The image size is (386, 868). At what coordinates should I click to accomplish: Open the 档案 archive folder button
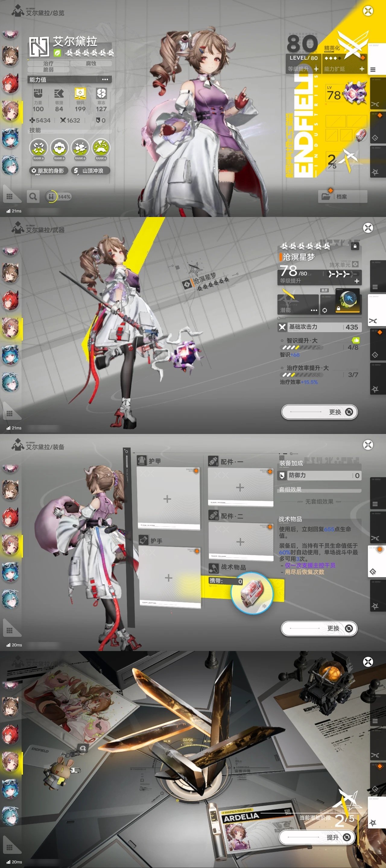point(342,197)
